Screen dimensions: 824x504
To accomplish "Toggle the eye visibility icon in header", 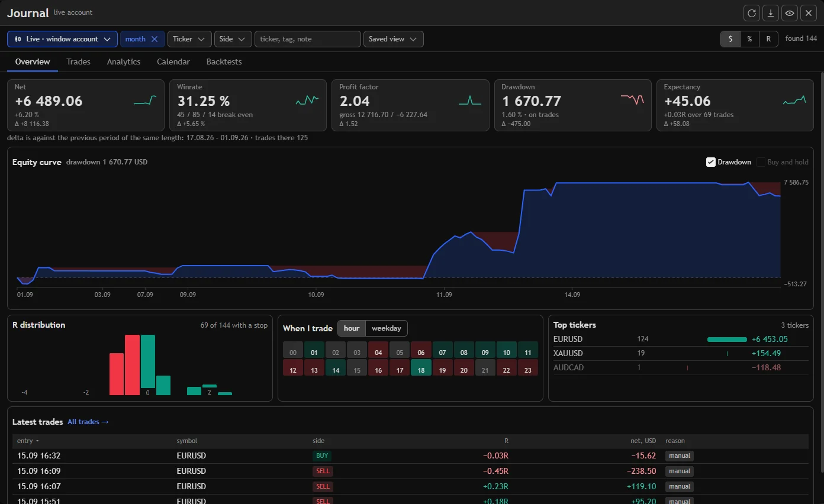I will [x=790, y=13].
